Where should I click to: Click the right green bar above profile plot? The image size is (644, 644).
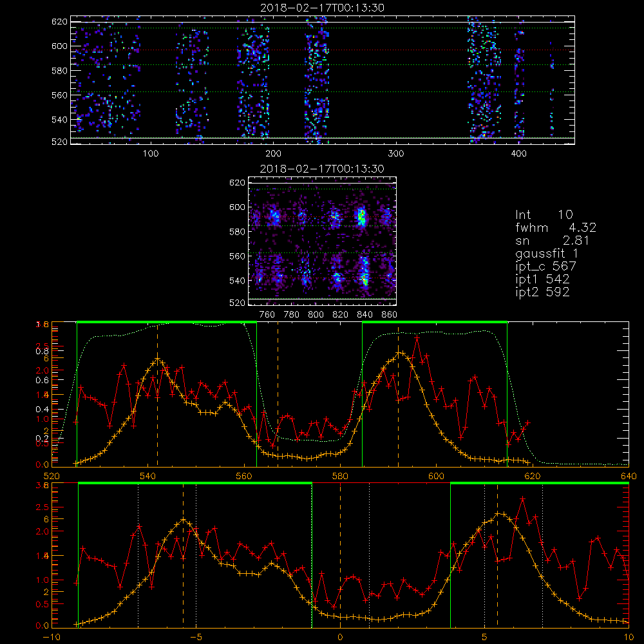(x=435, y=323)
